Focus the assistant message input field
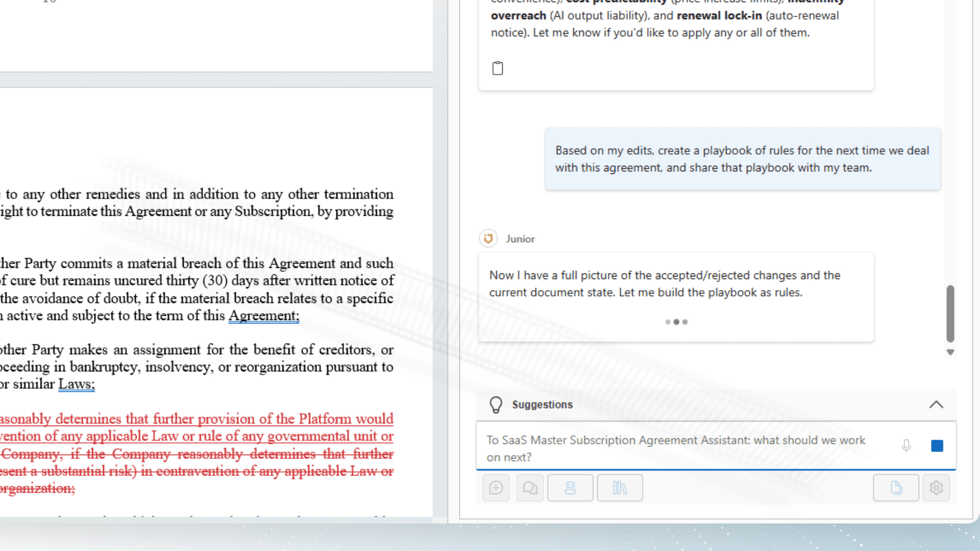 click(x=684, y=448)
